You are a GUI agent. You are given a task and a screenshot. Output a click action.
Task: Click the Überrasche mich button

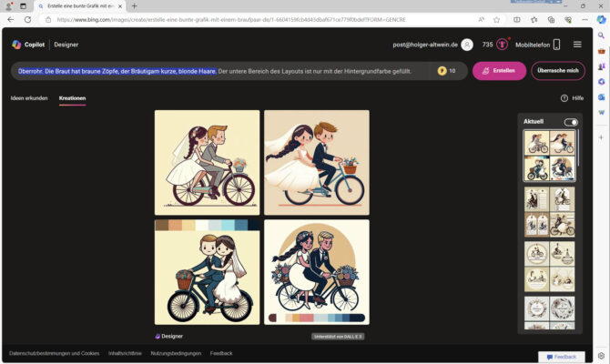click(558, 71)
